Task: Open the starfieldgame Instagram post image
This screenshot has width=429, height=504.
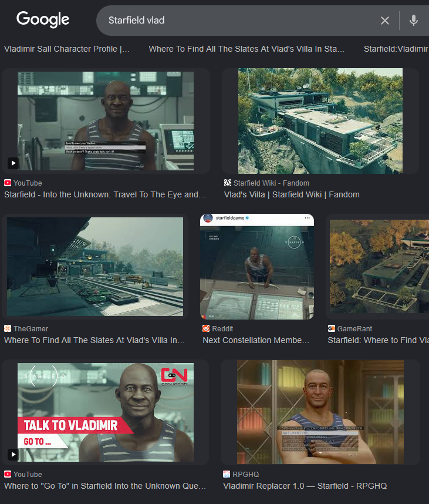Action: pos(257,267)
